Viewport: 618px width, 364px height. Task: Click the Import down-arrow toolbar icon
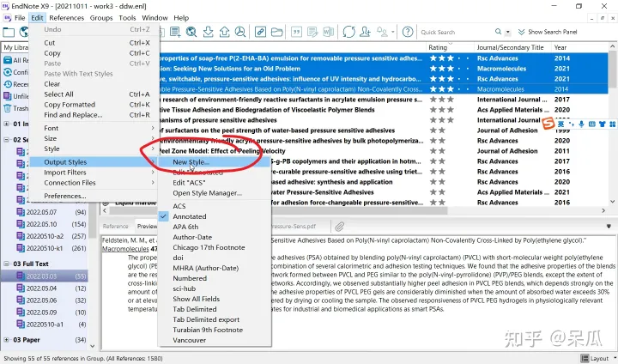click(208, 32)
